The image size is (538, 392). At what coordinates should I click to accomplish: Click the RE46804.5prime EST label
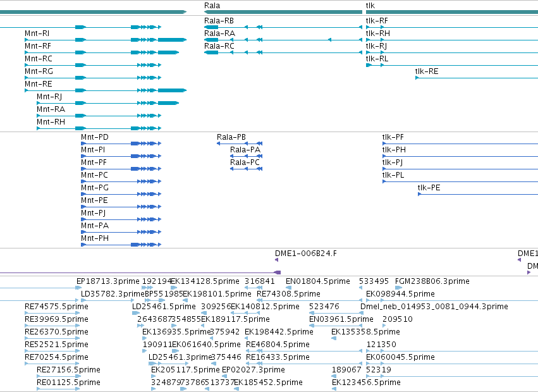tap(278, 345)
